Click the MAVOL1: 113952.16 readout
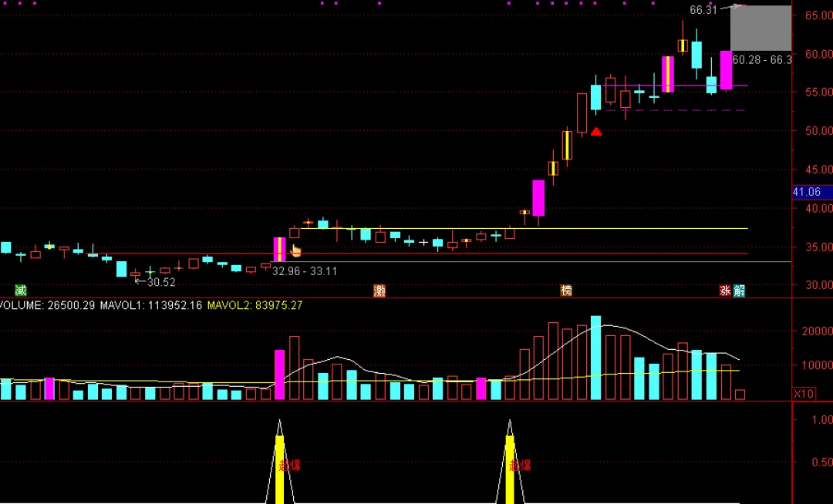 coord(151,305)
